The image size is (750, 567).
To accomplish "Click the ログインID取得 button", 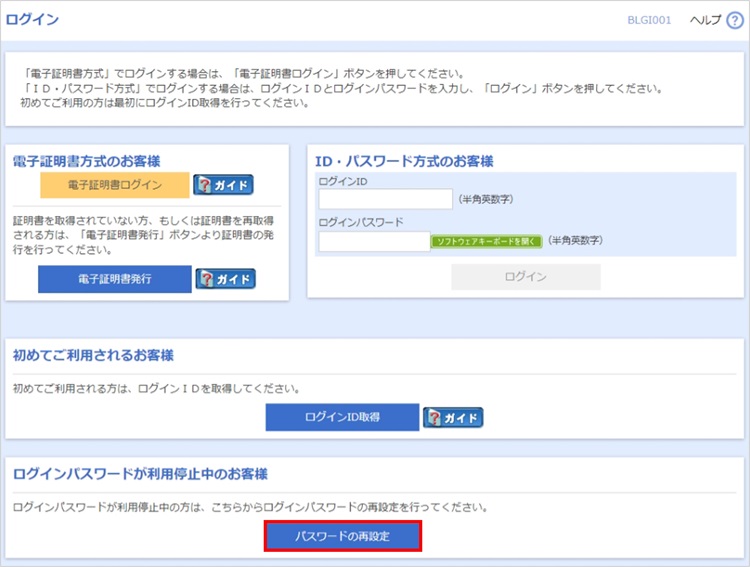I will pyautogui.click(x=342, y=417).
